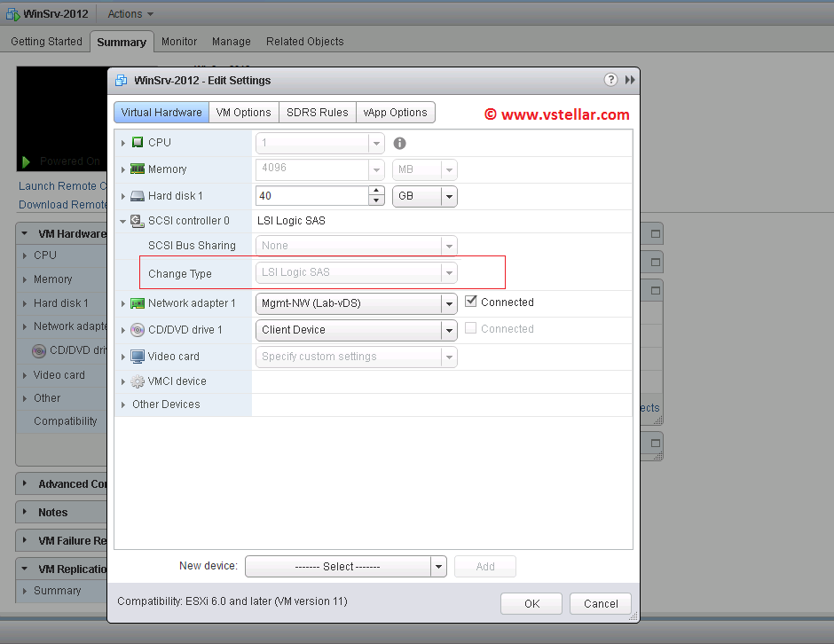Viewport: 834px width, 644px height.
Task: Click the Memory chip icon
Action: point(138,169)
